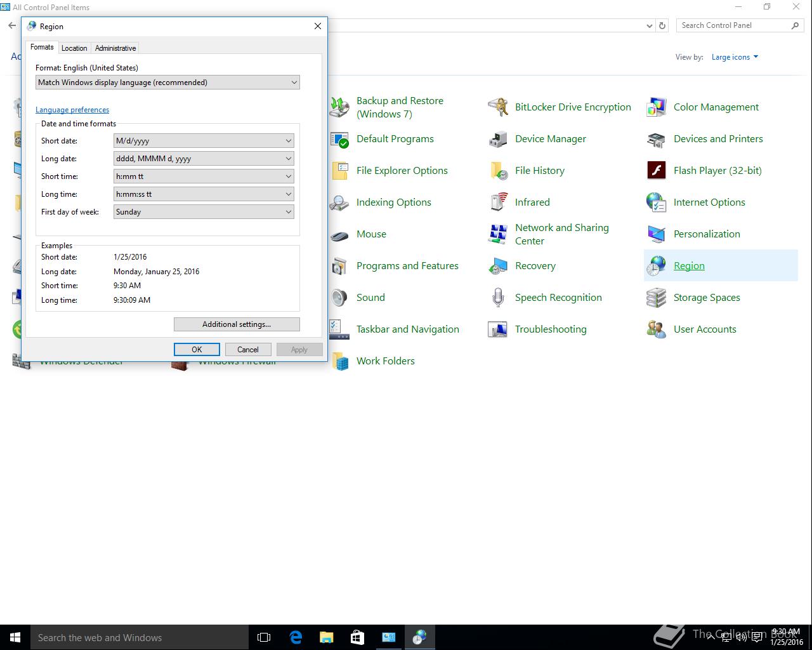This screenshot has width=812, height=650.
Task: Open the Indexing Options icon
Action: 339,202
